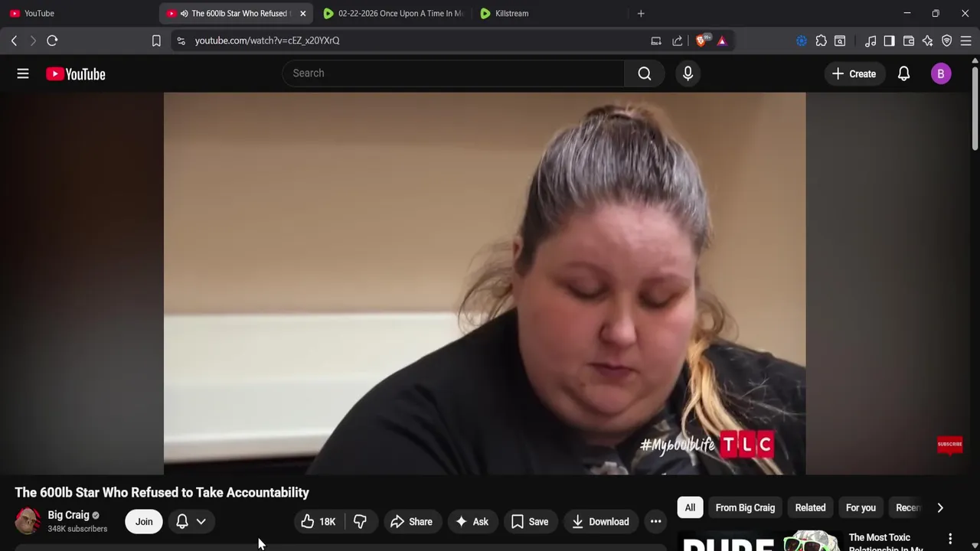Open the page search toolbar icon
This screenshot has width=980, height=551.
pyautogui.click(x=840, y=41)
